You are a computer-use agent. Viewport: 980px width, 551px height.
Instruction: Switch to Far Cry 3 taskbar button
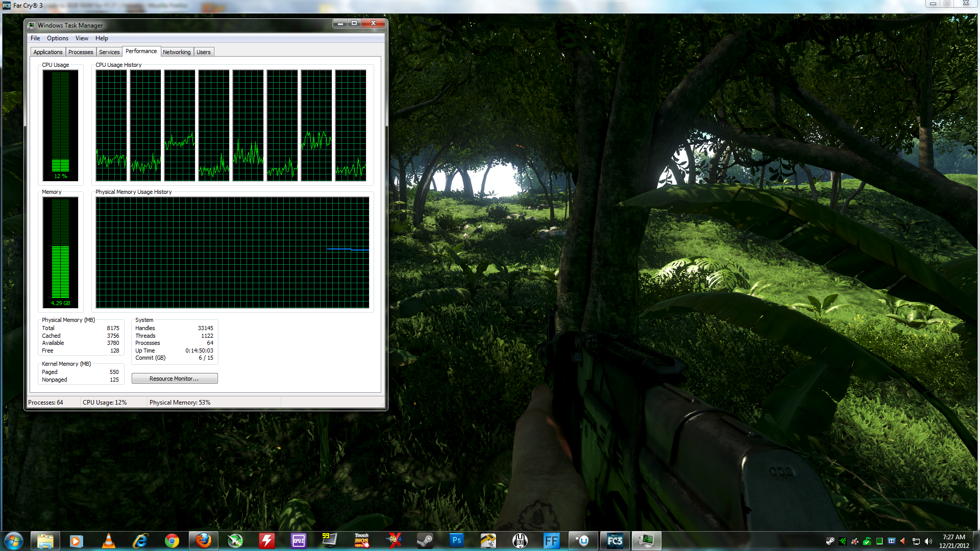615,541
